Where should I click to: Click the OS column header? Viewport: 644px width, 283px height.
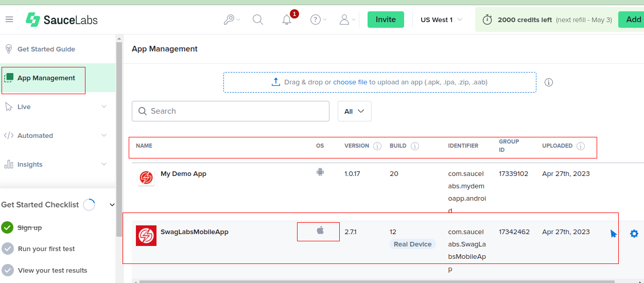coord(320,146)
